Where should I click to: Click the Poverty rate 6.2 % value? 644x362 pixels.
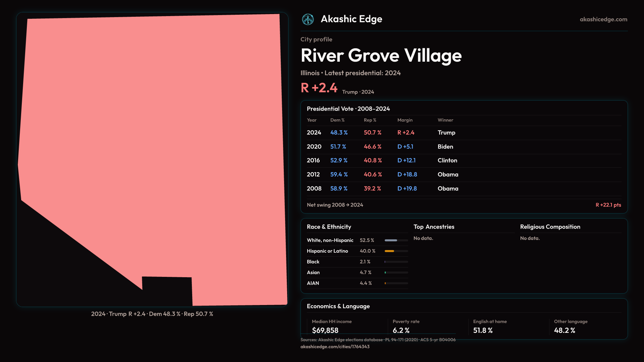(x=401, y=330)
